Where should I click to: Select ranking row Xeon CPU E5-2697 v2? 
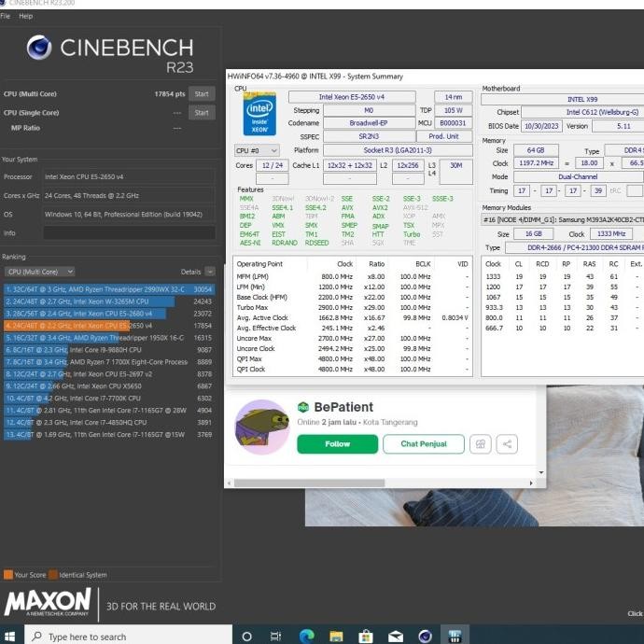(x=109, y=374)
